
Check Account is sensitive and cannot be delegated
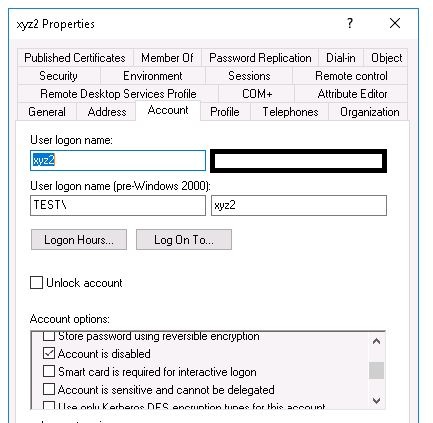point(49,389)
